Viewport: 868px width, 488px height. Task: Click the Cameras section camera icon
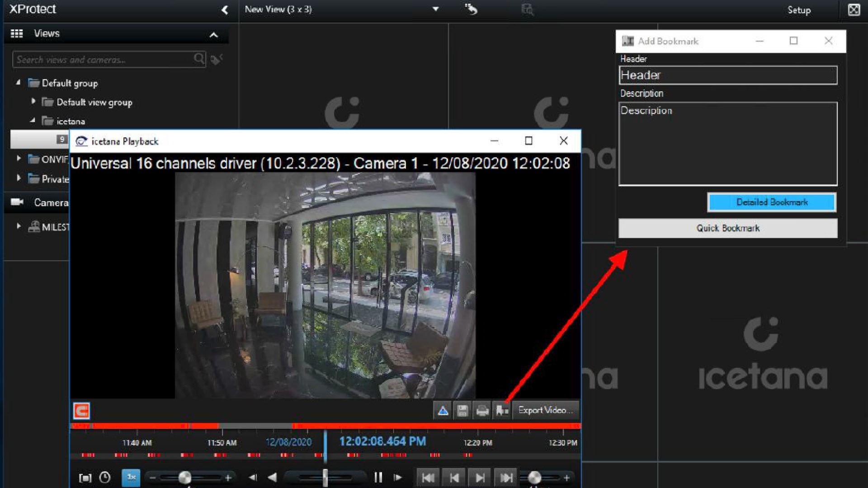click(17, 202)
